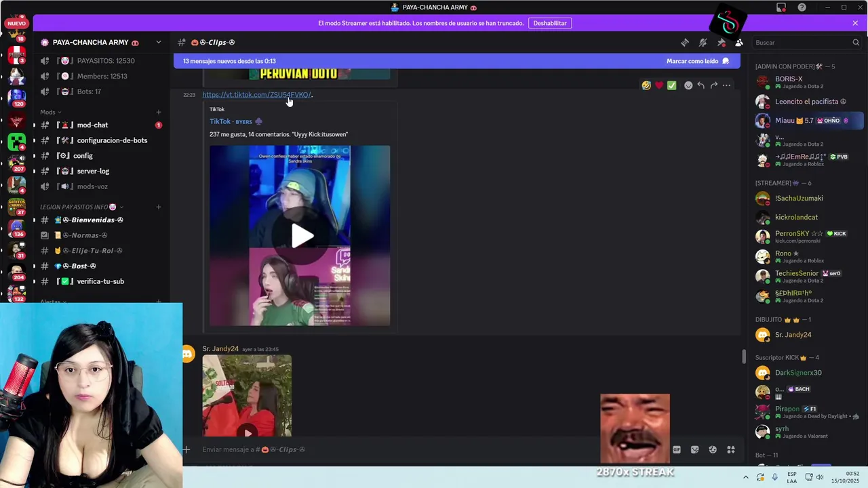This screenshot has height=488, width=868.
Task: React with the green check mark emoji
Action: [671, 85]
